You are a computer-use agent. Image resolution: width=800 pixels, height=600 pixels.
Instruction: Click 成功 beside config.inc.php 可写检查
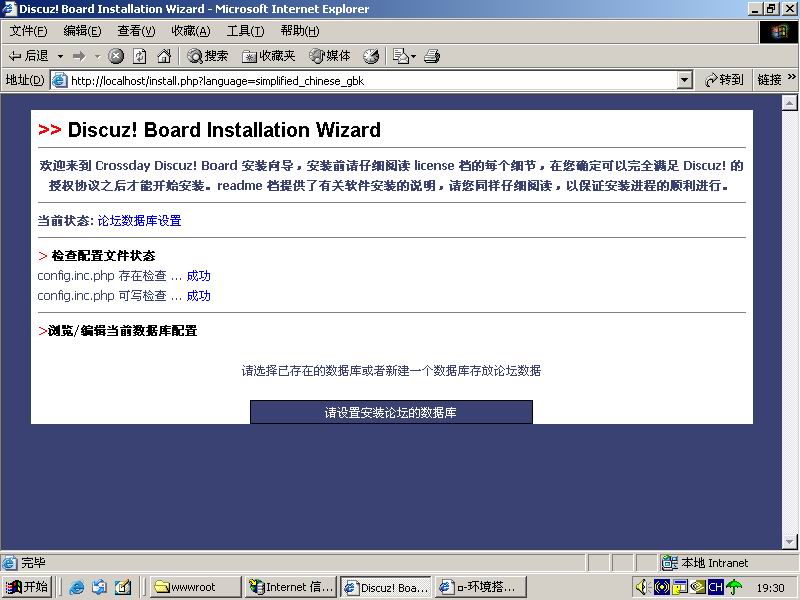pyautogui.click(x=198, y=296)
